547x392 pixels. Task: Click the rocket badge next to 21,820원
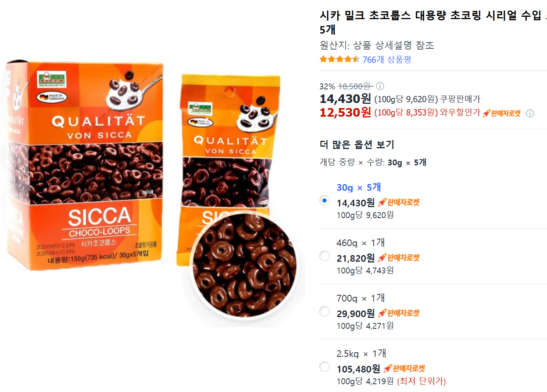(x=399, y=257)
